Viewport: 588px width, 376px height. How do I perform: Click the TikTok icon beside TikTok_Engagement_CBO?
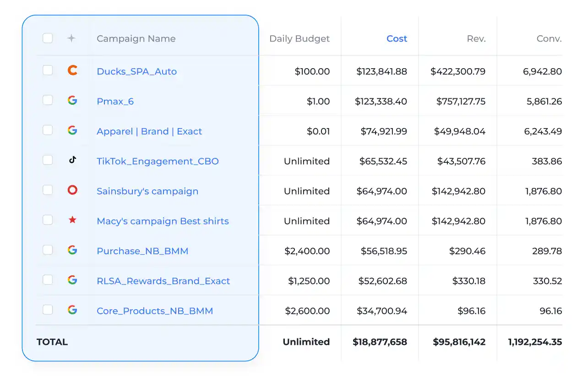(x=72, y=160)
